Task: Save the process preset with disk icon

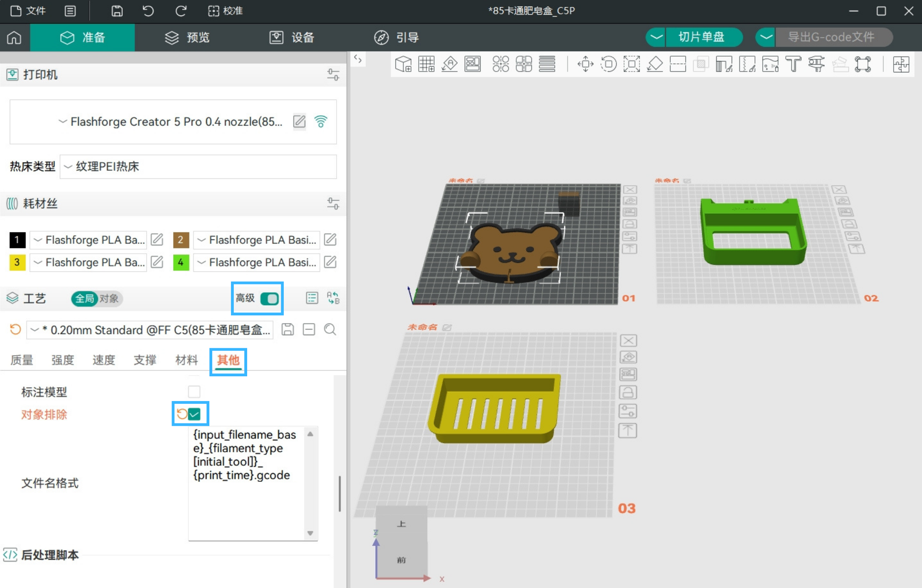Action: 288,330
